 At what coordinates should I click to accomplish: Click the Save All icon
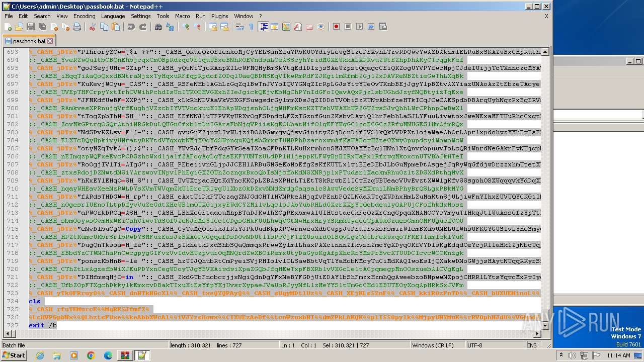click(41, 27)
